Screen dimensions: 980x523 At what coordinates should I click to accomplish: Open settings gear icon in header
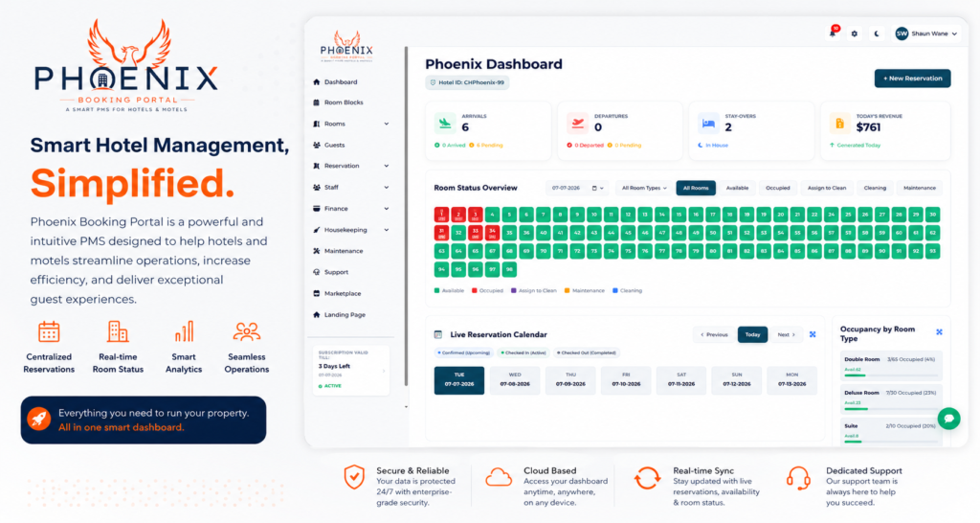click(x=855, y=34)
